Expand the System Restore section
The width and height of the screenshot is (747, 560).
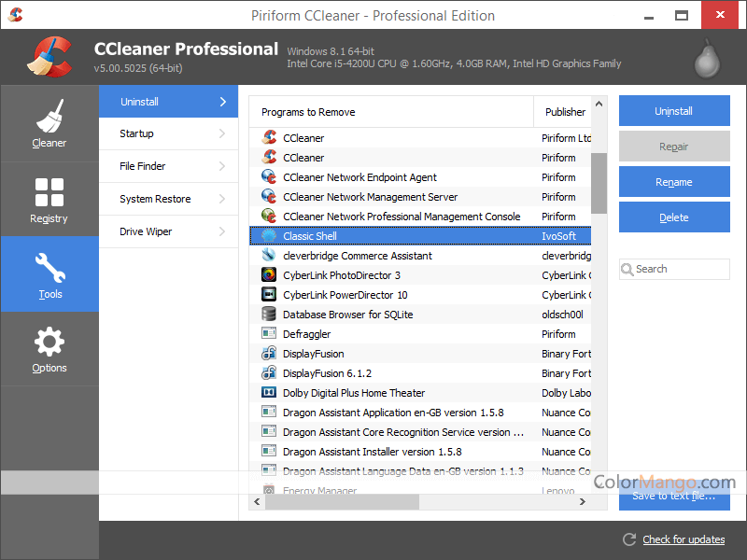[x=223, y=199]
